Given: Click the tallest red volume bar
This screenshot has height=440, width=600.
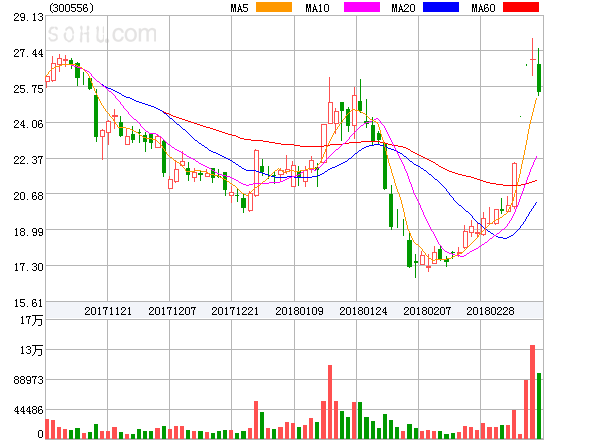Looking at the screenshot, I should pos(532,392).
